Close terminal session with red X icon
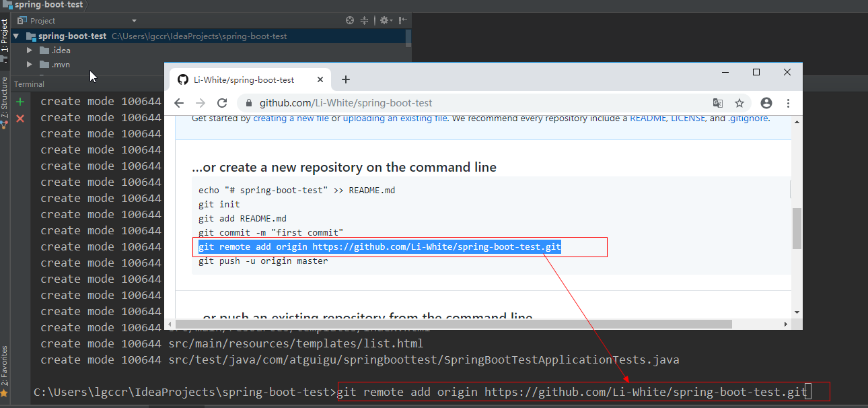Viewport: 868px width, 408px height. click(x=20, y=118)
